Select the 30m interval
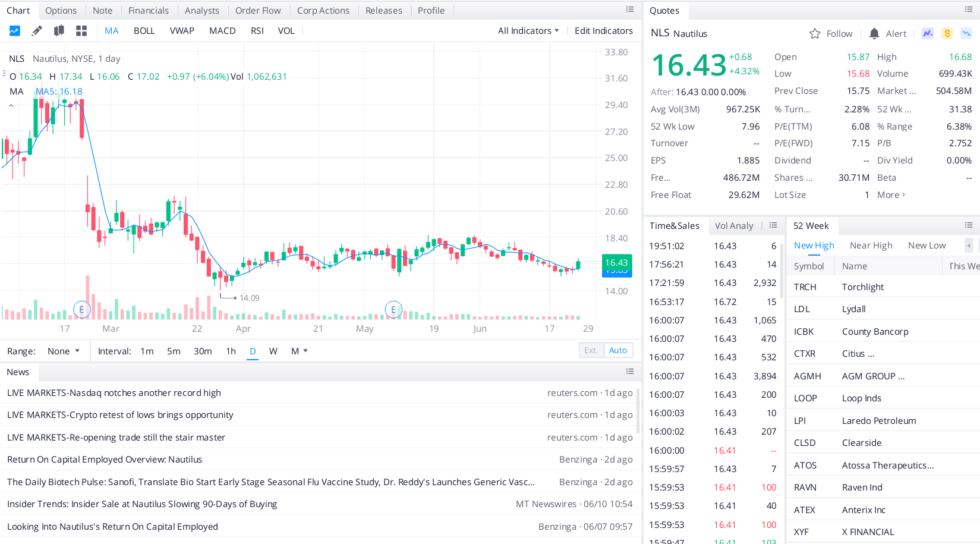This screenshot has height=544, width=980. [x=203, y=351]
